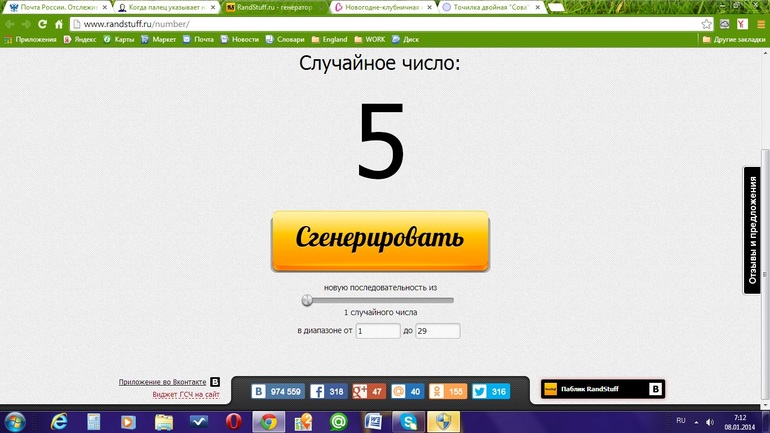Open the Паблик RandStuff banner
The image size is (770, 433).
[x=603, y=389]
